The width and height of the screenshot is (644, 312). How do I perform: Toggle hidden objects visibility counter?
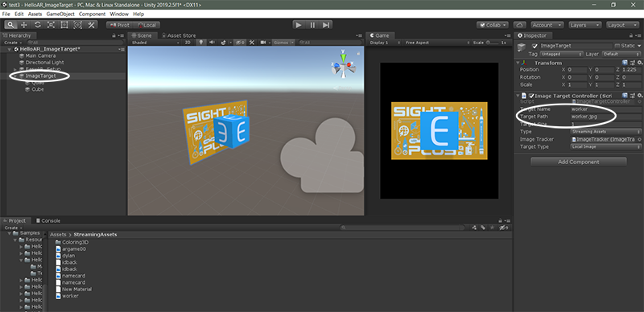coord(240,43)
